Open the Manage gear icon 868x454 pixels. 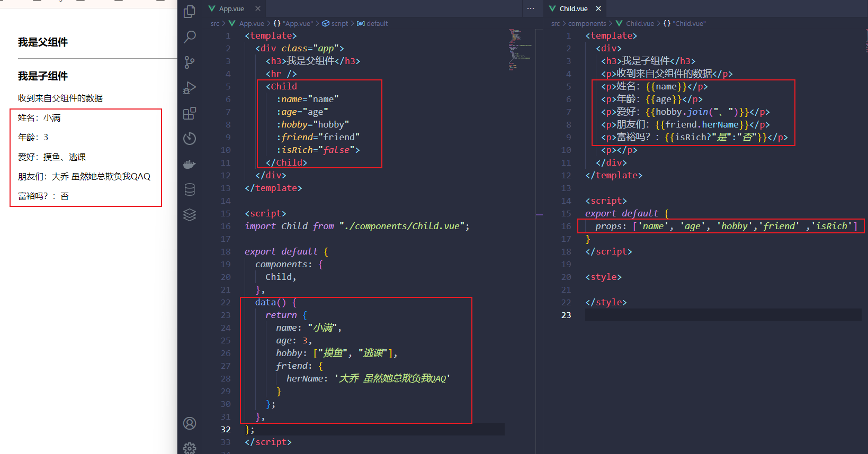190,448
